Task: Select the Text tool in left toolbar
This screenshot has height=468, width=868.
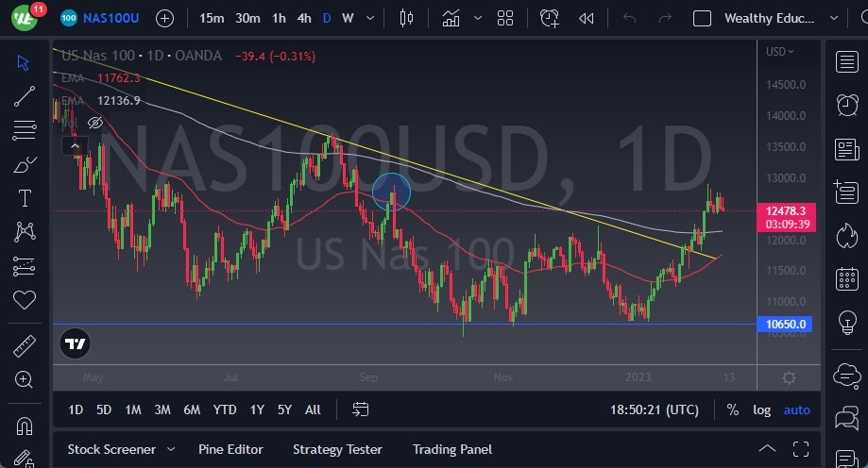Action: point(25,198)
